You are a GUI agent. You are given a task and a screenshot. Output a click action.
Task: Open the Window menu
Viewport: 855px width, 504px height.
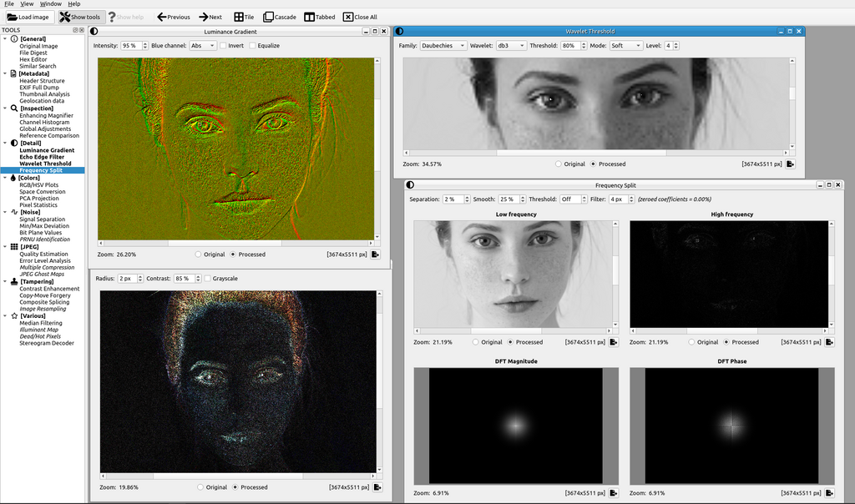click(x=53, y=3)
